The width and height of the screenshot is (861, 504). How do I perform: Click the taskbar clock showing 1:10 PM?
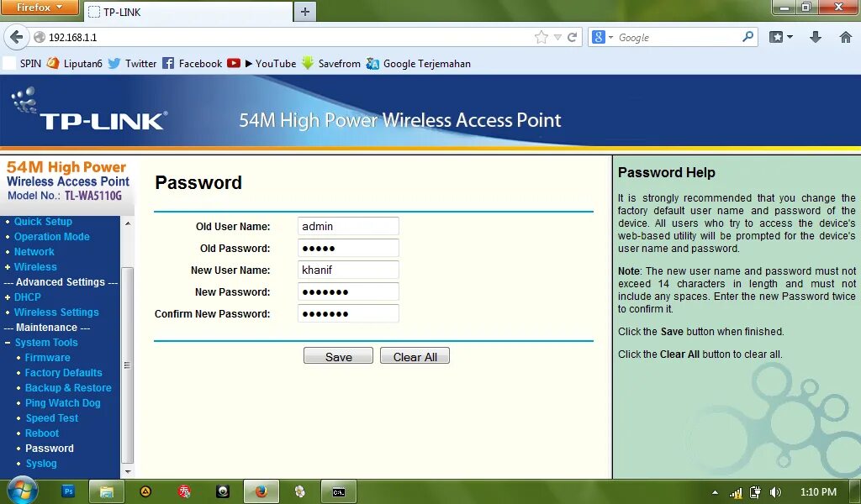coord(818,492)
